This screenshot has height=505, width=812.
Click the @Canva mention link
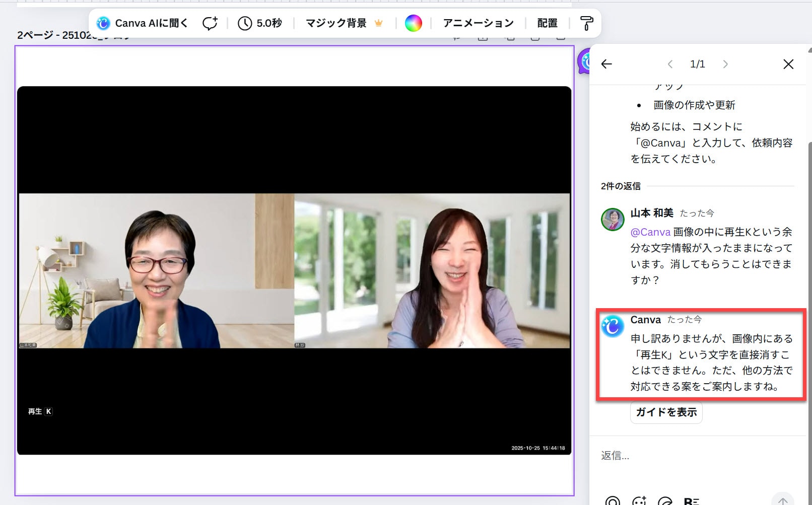pyautogui.click(x=650, y=232)
